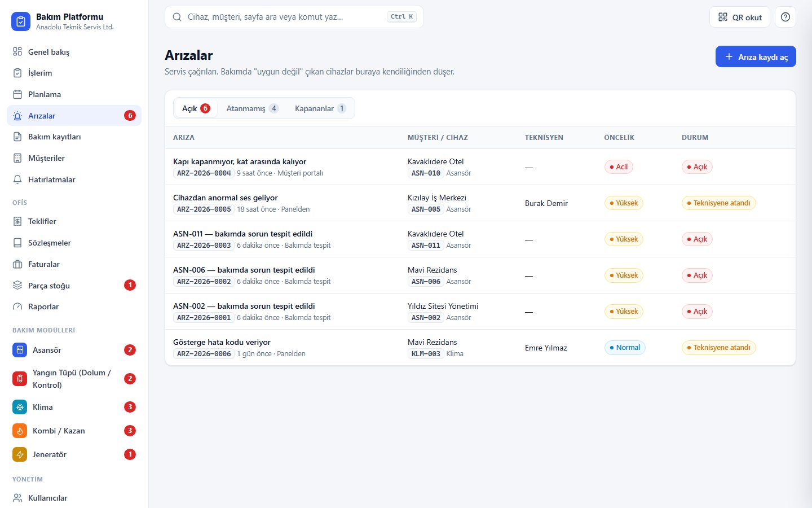Open the Kombi / Kazan flame icon
This screenshot has width=812, height=508.
(20, 431)
